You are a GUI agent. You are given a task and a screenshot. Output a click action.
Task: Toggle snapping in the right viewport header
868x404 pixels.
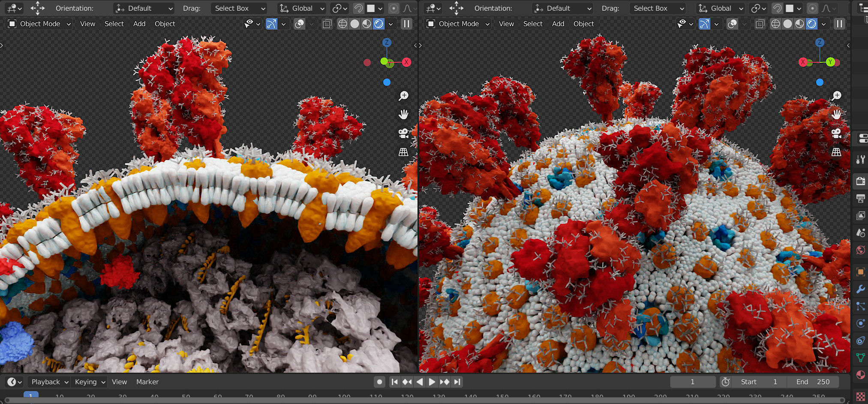pyautogui.click(x=777, y=8)
